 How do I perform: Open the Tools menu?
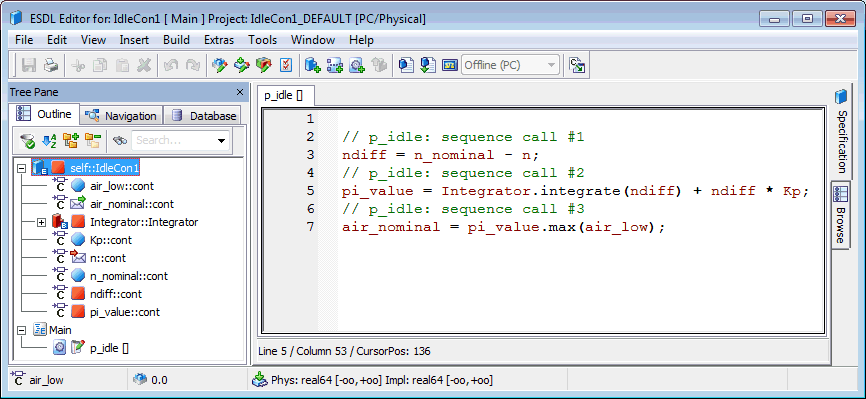[262, 40]
